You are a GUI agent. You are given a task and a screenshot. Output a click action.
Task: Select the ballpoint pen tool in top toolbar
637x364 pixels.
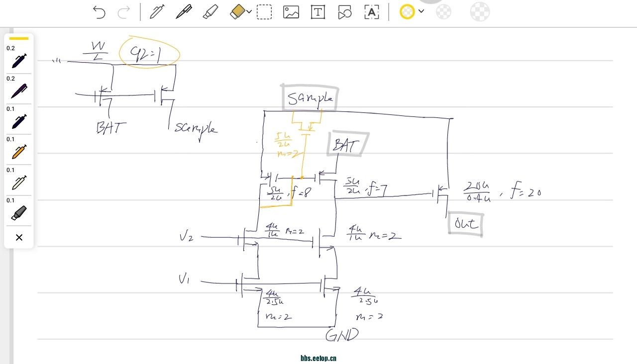pyautogui.click(x=184, y=12)
